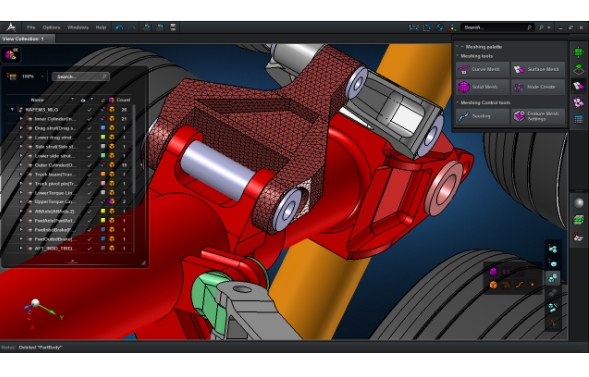Screen dimensions: 589x377
Task: Click the Curve Mesh button
Action: pos(483,69)
